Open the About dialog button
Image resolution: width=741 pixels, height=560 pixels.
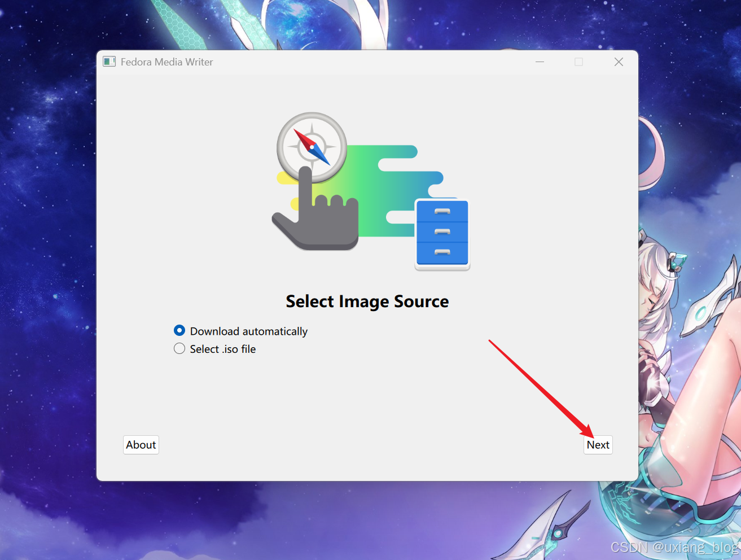141,445
